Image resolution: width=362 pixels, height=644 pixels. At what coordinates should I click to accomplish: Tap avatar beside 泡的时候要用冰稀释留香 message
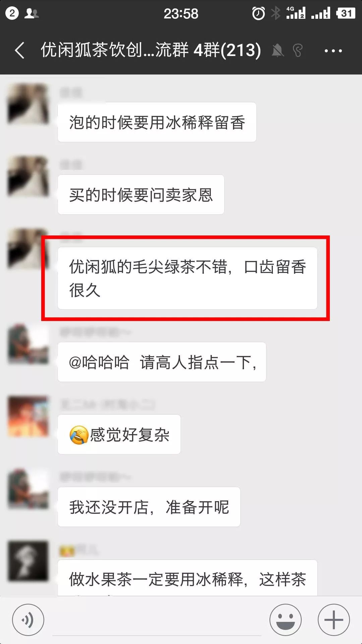pyautogui.click(x=28, y=104)
